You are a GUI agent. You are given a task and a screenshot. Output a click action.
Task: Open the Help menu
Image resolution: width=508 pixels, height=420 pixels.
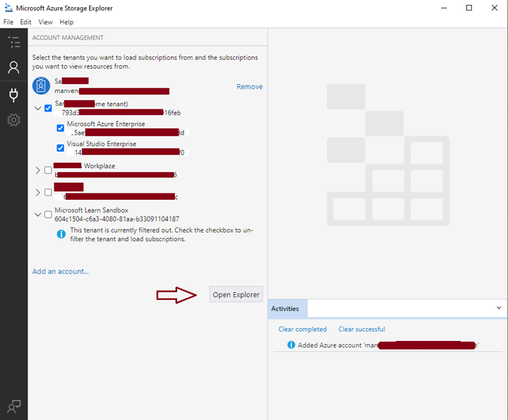pos(66,22)
